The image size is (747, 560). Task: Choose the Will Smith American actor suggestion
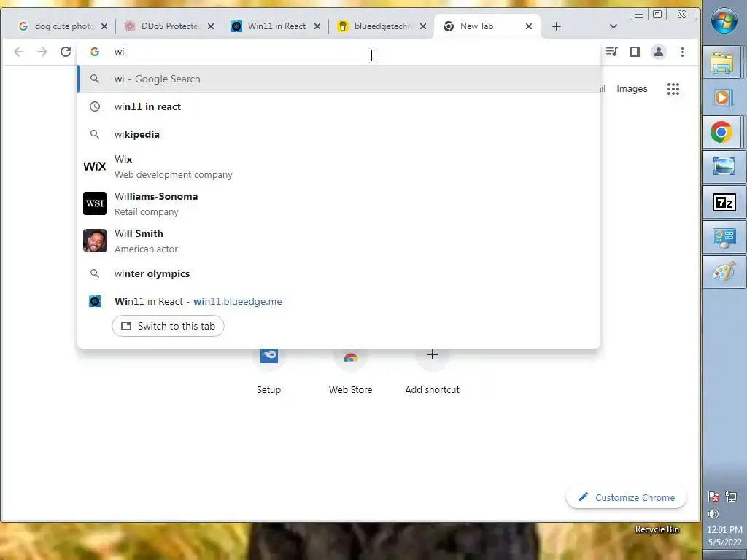[338, 241]
